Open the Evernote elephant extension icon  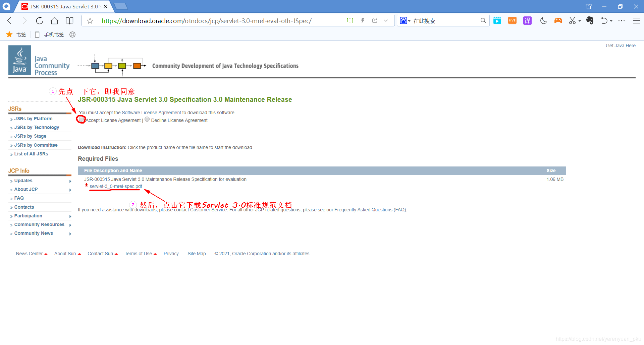click(x=590, y=21)
